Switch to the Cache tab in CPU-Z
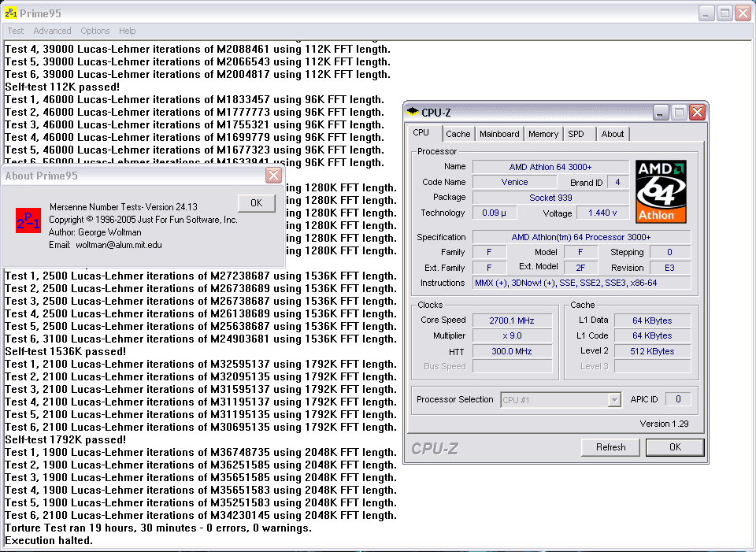Screen dimensions: 756x552 coord(458,134)
